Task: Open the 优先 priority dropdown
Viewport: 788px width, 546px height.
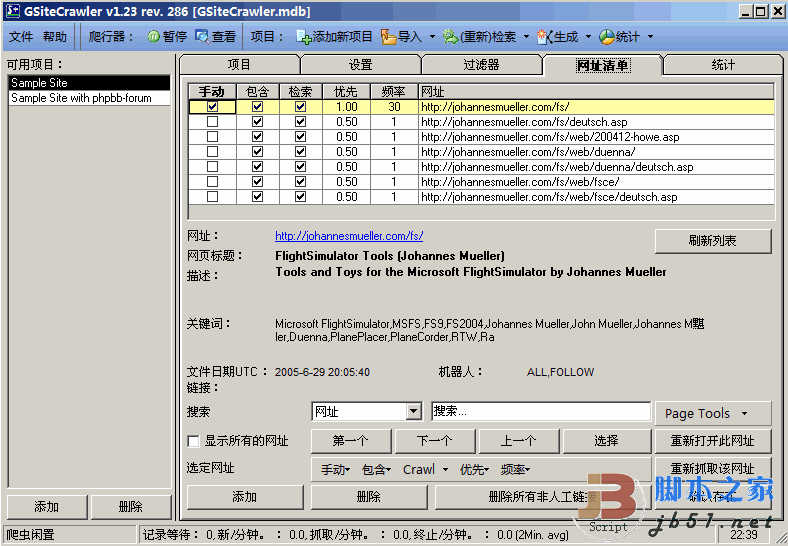Action: pyautogui.click(x=474, y=469)
